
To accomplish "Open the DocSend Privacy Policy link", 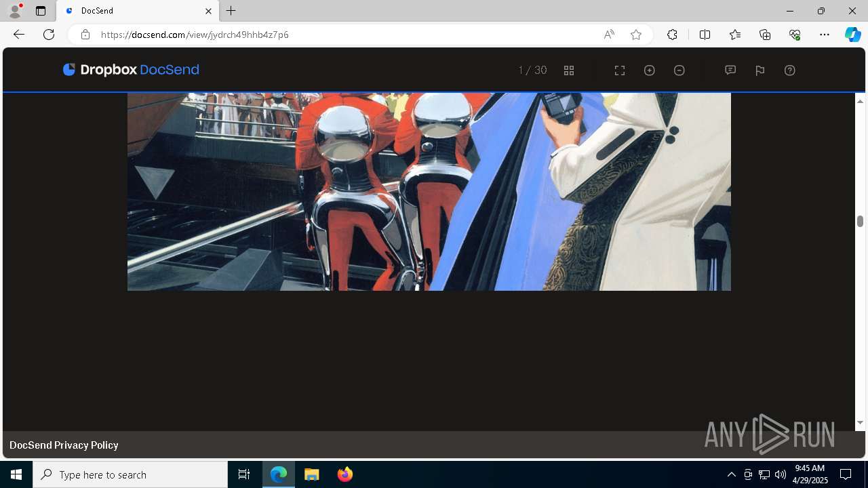I will pyautogui.click(x=64, y=445).
